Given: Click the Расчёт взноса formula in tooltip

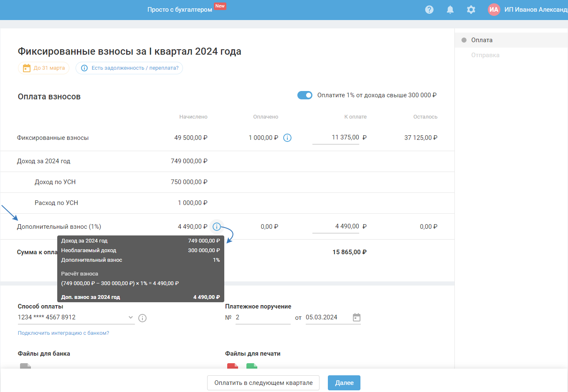Looking at the screenshot, I should pyautogui.click(x=120, y=283).
